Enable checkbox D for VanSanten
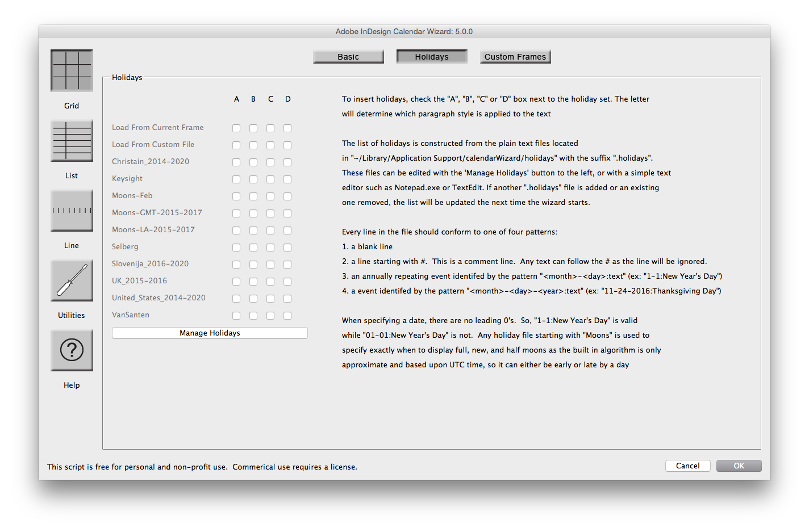The image size is (809, 532). 287,315
